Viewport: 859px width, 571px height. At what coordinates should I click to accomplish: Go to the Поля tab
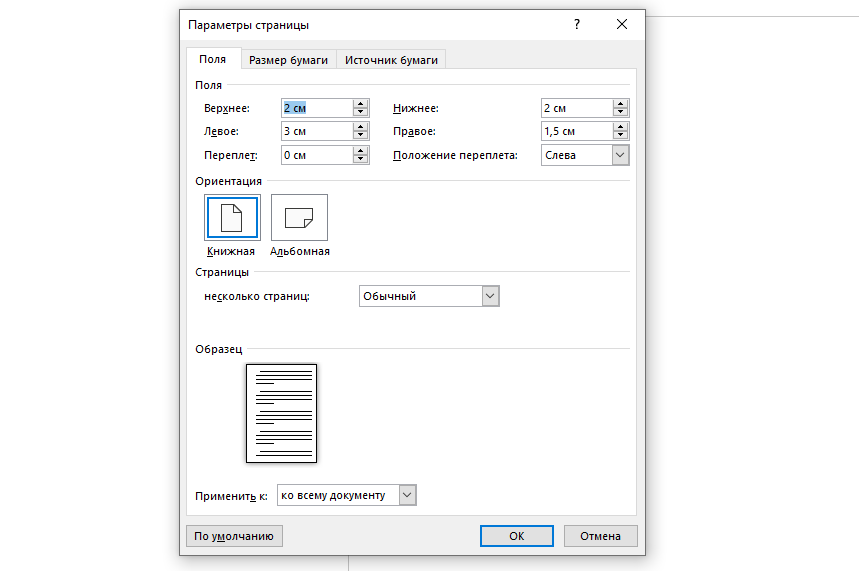coord(212,60)
